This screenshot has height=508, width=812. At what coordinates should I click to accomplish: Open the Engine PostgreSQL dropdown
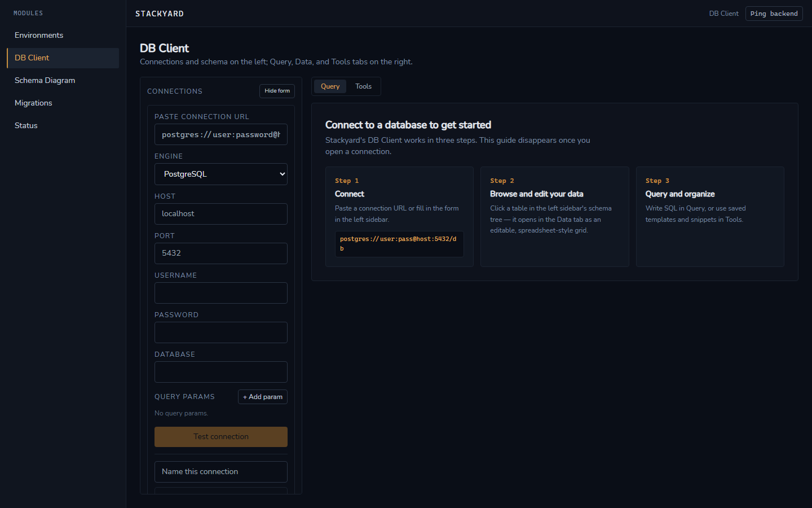point(221,174)
